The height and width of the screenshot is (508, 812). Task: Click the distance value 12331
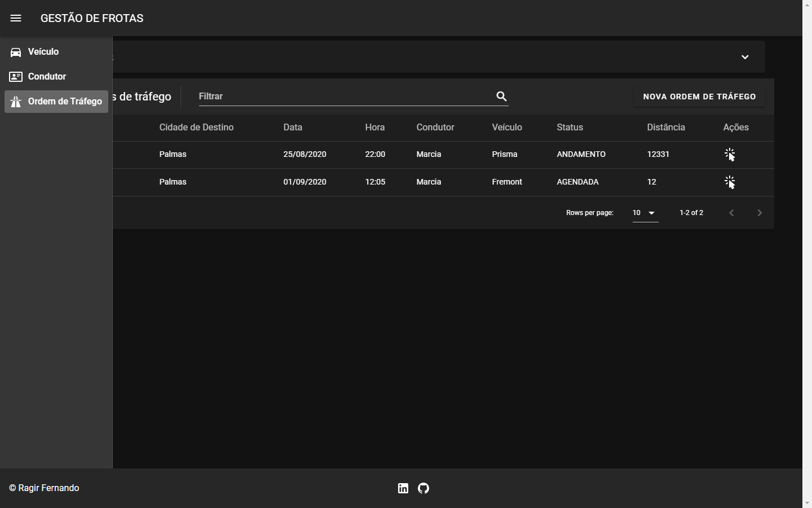coord(658,155)
